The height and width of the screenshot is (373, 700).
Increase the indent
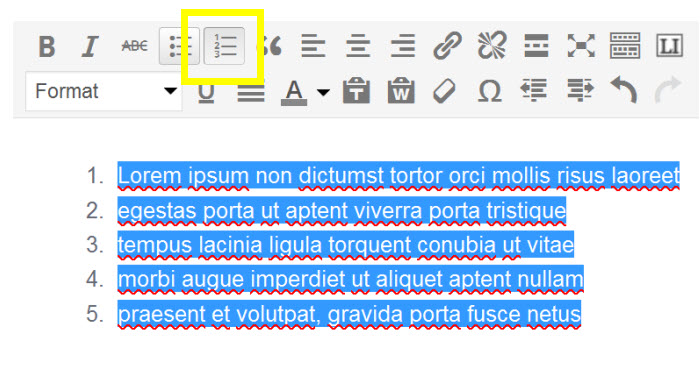click(x=580, y=90)
